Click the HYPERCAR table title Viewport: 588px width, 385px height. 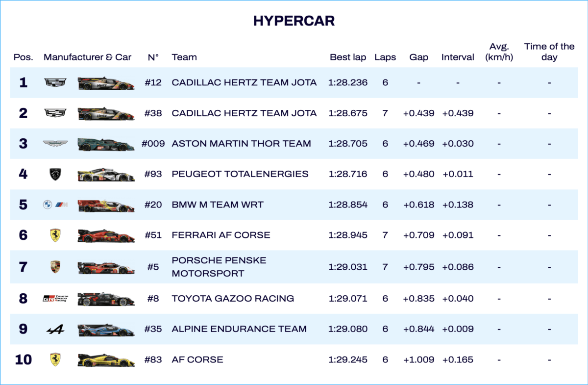coord(294,21)
